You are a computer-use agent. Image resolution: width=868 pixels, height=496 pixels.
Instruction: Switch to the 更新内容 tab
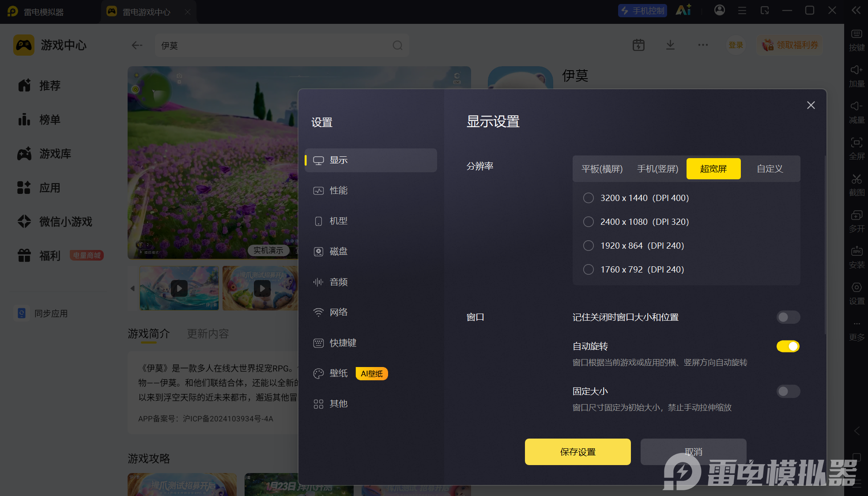(208, 333)
